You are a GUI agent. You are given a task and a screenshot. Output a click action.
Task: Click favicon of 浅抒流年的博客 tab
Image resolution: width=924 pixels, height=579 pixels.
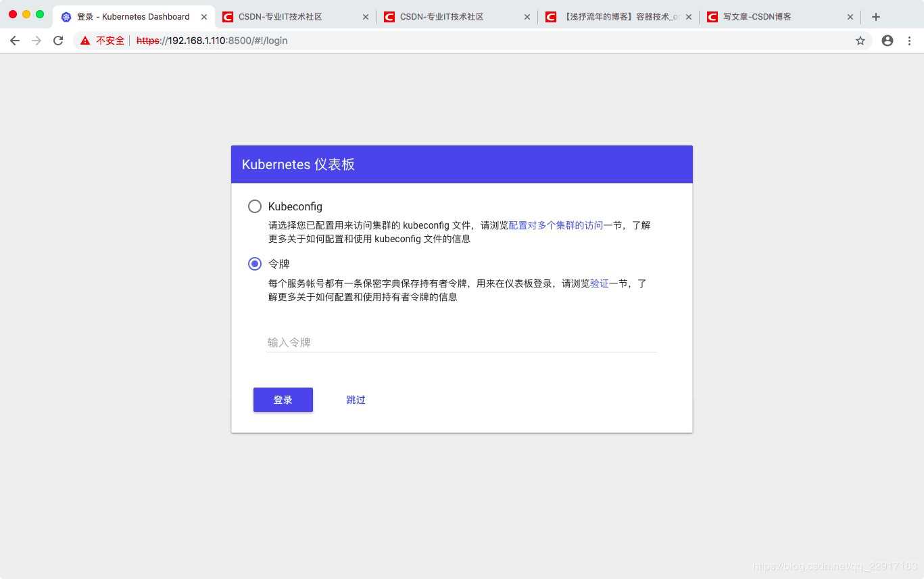point(551,17)
